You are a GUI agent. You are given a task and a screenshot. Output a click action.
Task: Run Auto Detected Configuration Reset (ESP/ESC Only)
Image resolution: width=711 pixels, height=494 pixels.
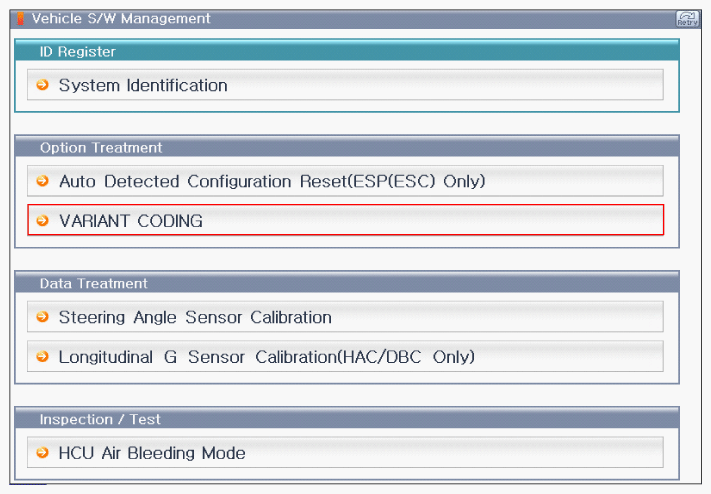[271, 181]
